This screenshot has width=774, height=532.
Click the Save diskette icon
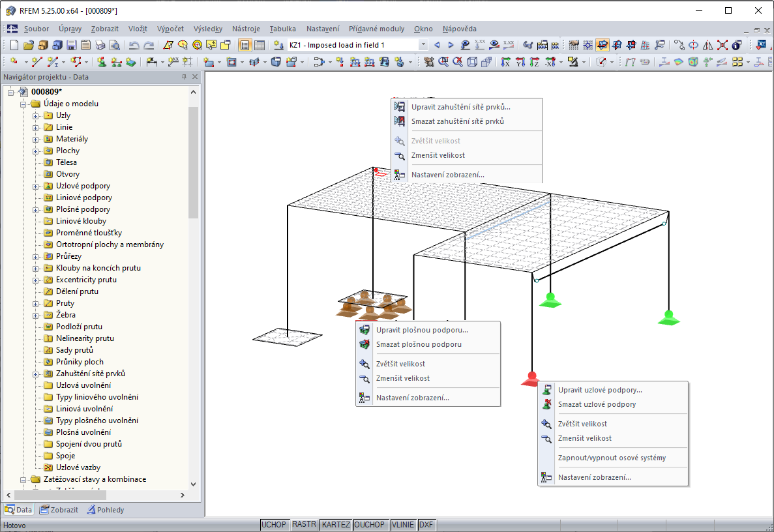click(72, 45)
